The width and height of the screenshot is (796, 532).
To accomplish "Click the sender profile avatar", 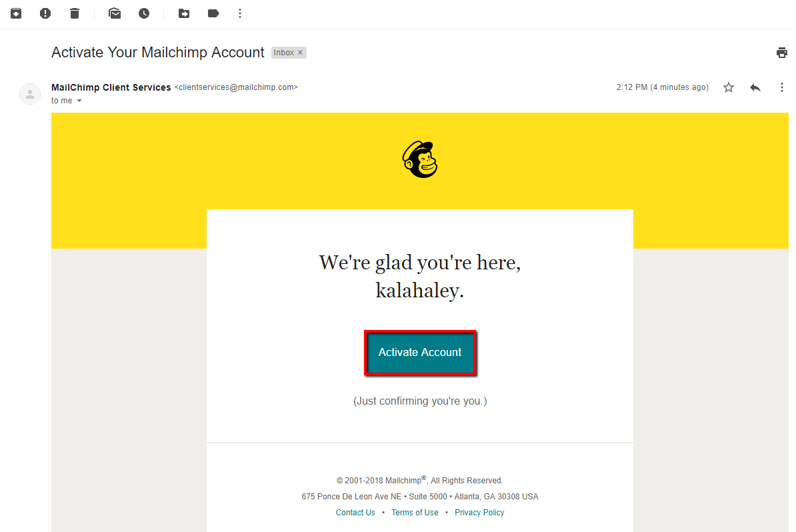I will pyautogui.click(x=29, y=94).
